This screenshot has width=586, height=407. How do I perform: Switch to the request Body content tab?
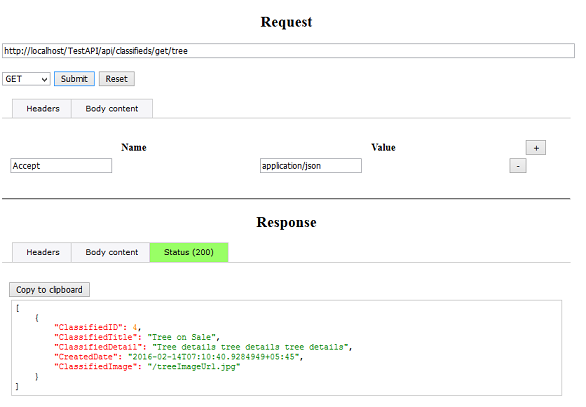(112, 109)
